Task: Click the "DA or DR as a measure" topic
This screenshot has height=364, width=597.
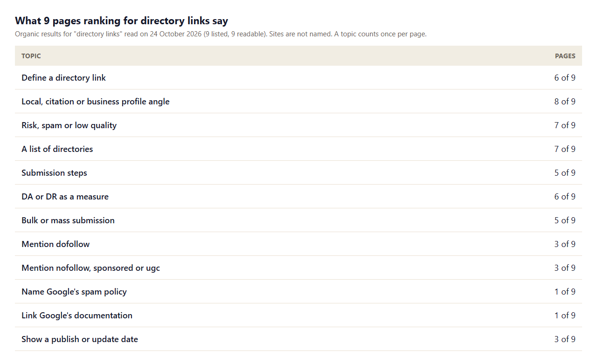Action: tap(65, 197)
